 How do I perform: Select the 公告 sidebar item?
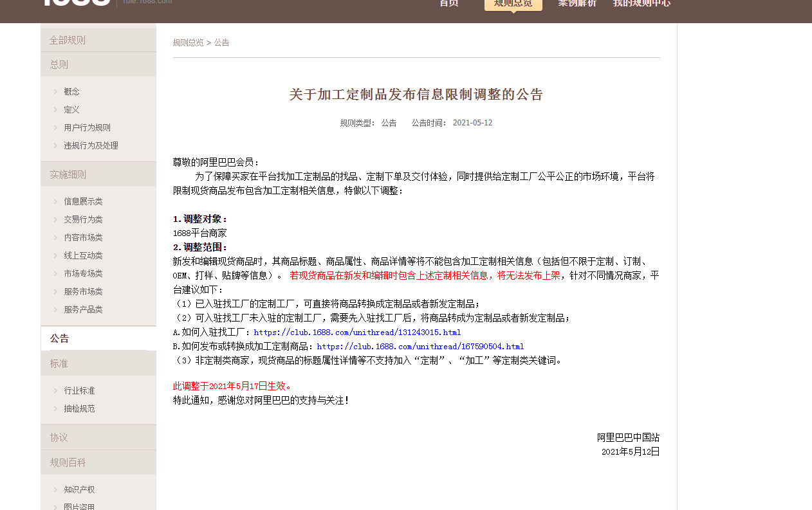tap(98, 338)
